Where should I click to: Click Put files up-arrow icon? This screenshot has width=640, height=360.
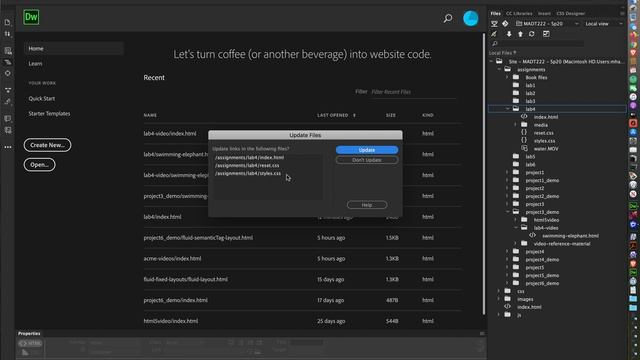tap(520, 34)
